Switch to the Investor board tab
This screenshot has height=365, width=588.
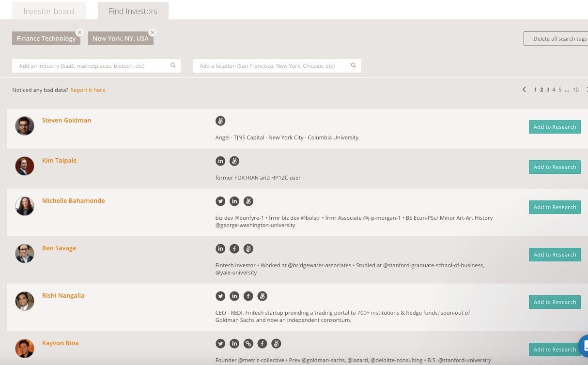tap(49, 11)
